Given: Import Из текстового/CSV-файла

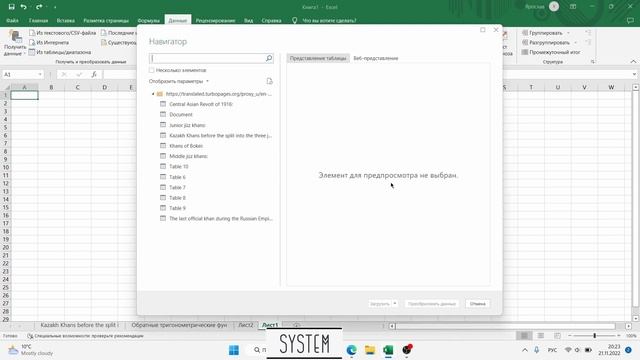Looking at the screenshot, I should pyautogui.click(x=62, y=33).
